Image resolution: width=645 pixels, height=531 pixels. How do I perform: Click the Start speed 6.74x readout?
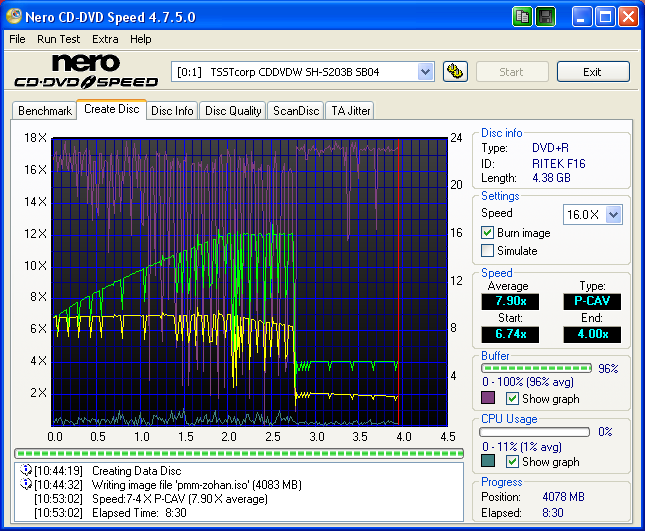pos(510,334)
